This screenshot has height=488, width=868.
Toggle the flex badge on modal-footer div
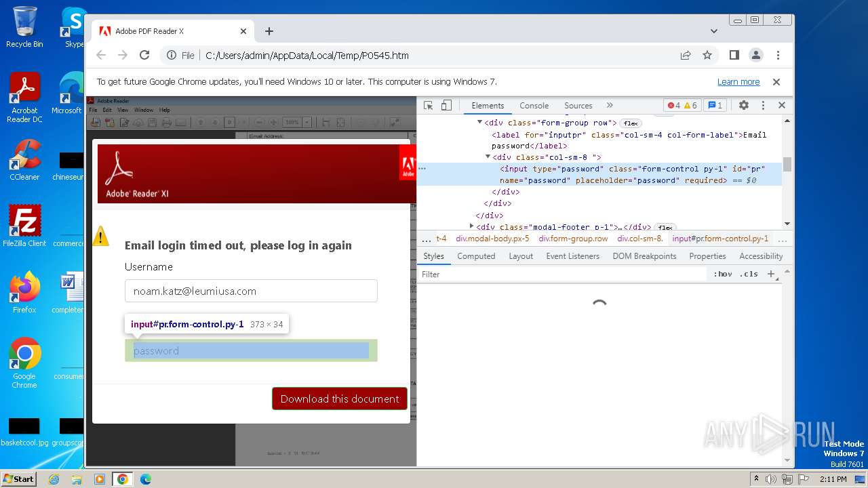[x=665, y=227]
